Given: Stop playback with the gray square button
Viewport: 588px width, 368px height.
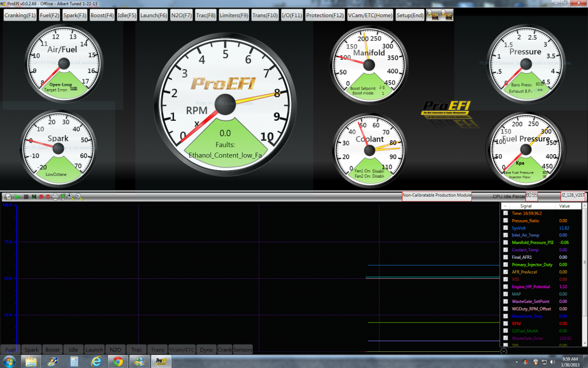Looking at the screenshot, I should 26,197.
